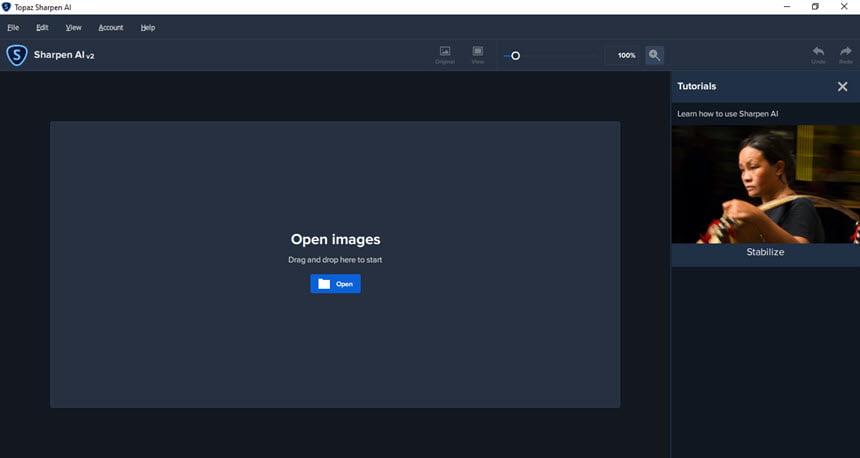Close the Tutorials panel

click(842, 86)
